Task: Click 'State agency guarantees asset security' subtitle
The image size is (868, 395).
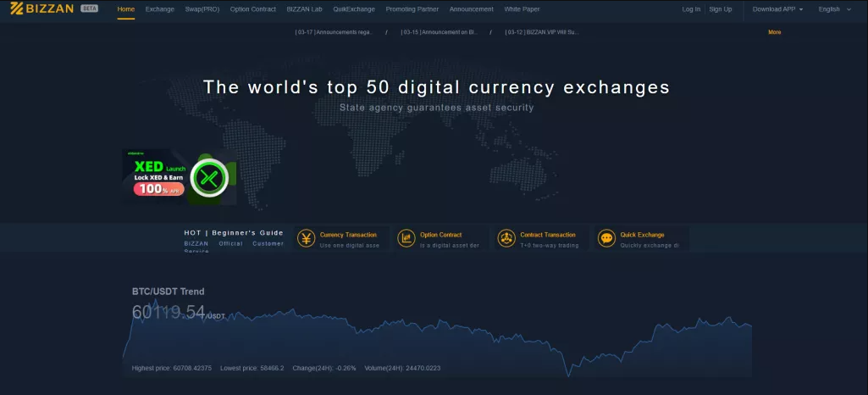Action: 437,108
